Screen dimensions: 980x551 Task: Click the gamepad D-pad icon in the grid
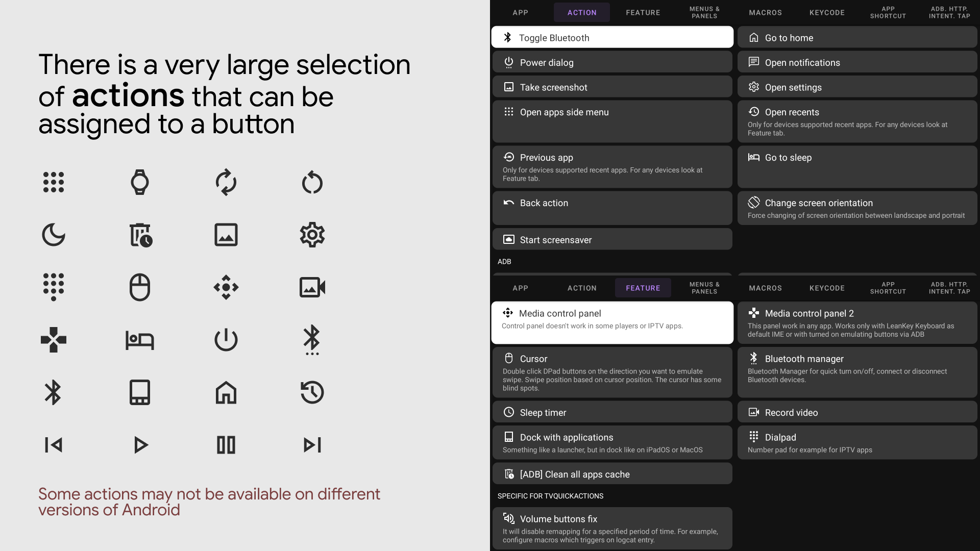click(x=53, y=340)
